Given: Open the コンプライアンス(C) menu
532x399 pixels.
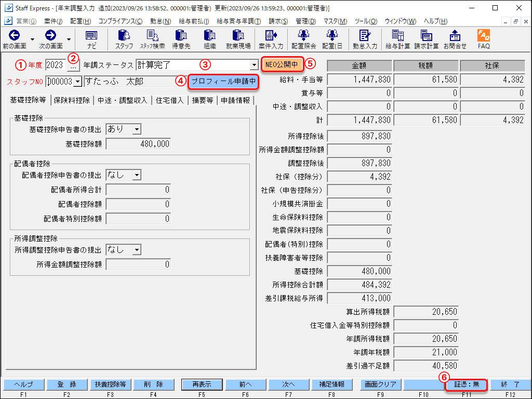Looking at the screenshot, I should (x=121, y=21).
